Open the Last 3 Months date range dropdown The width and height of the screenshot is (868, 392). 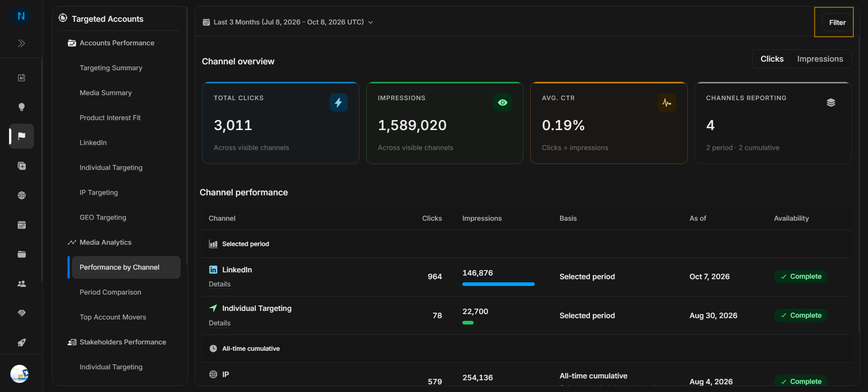click(x=288, y=22)
